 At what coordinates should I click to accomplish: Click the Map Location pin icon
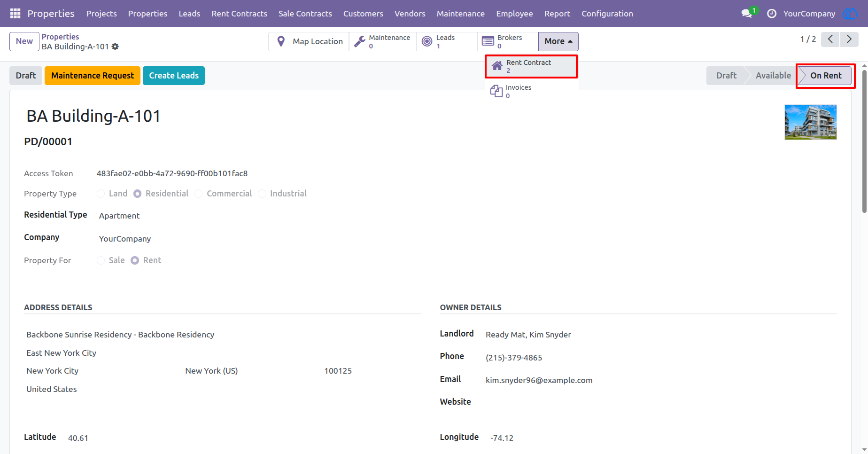tap(281, 41)
